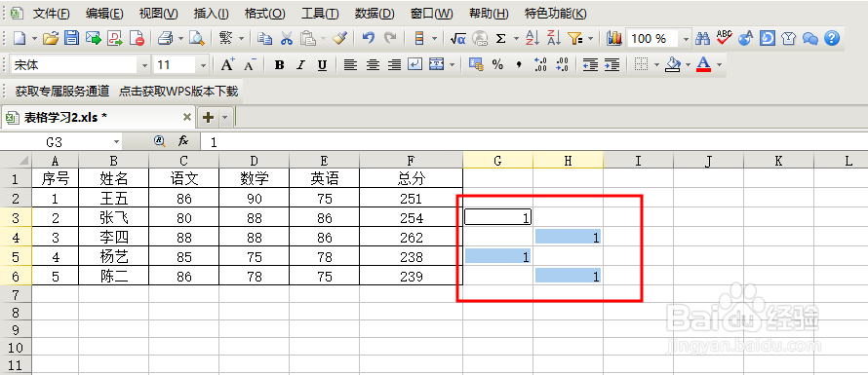Click the fx insert function button
868x375 pixels.
click(x=183, y=142)
